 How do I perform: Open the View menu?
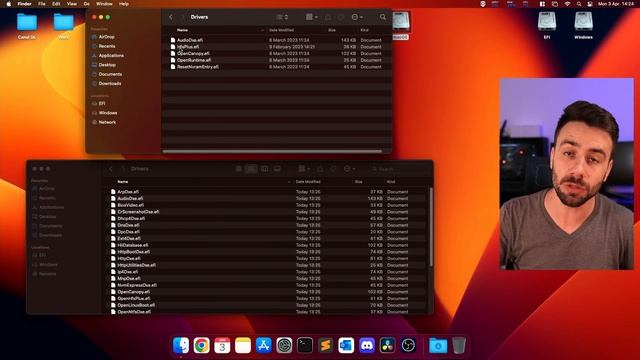(x=72, y=4)
